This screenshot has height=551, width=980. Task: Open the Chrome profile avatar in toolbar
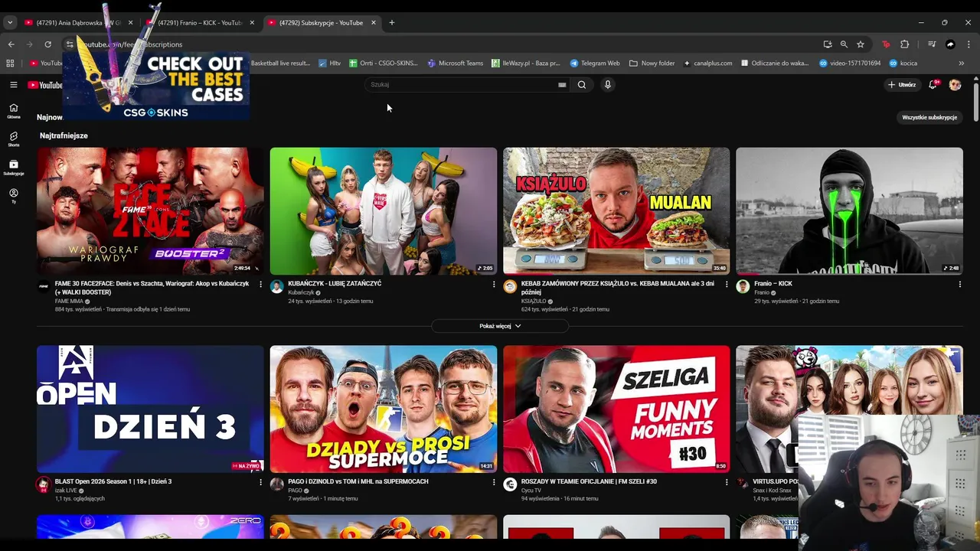[x=950, y=44]
